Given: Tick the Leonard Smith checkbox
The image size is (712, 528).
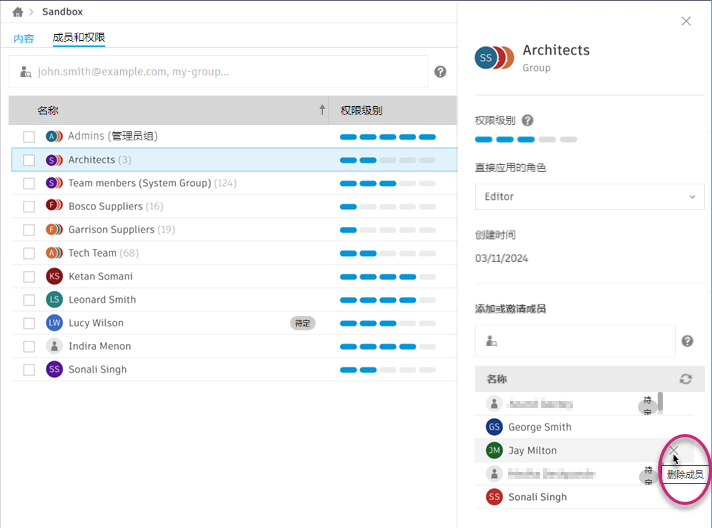Looking at the screenshot, I should coord(29,300).
